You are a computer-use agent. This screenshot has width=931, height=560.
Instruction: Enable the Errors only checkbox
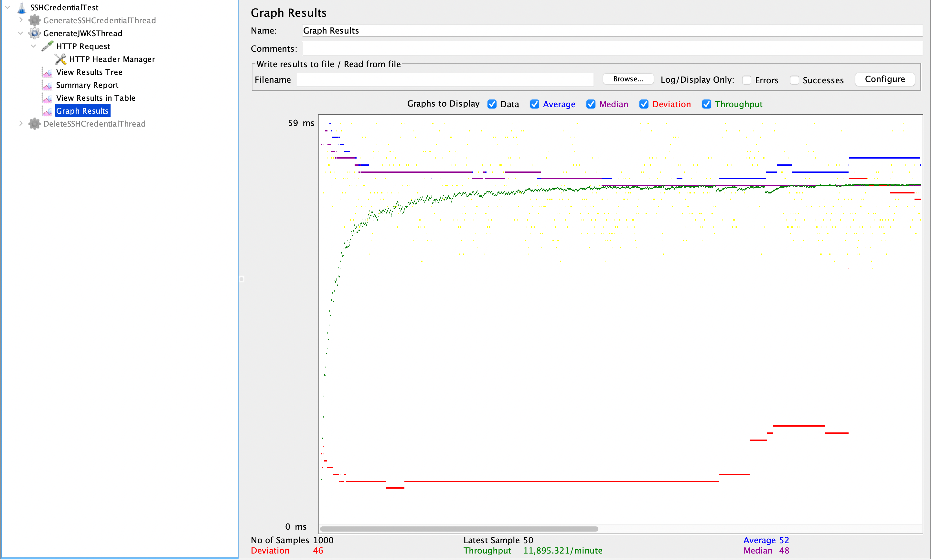click(x=746, y=80)
